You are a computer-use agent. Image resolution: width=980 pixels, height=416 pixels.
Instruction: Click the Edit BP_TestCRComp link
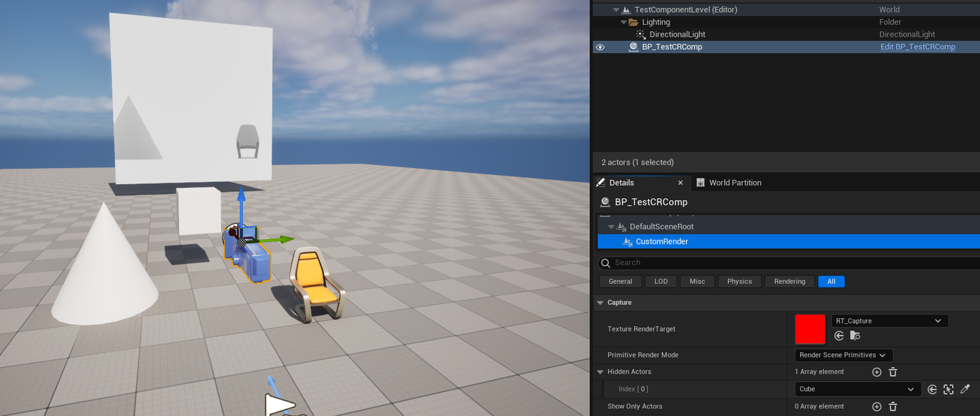click(917, 47)
